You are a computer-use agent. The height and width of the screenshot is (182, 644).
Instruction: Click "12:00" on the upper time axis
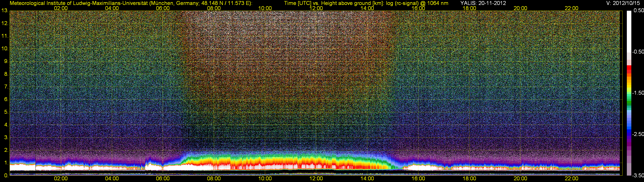click(316, 8)
